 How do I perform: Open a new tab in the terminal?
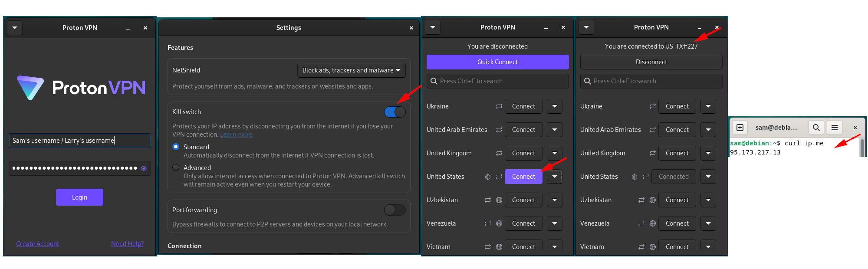click(740, 128)
